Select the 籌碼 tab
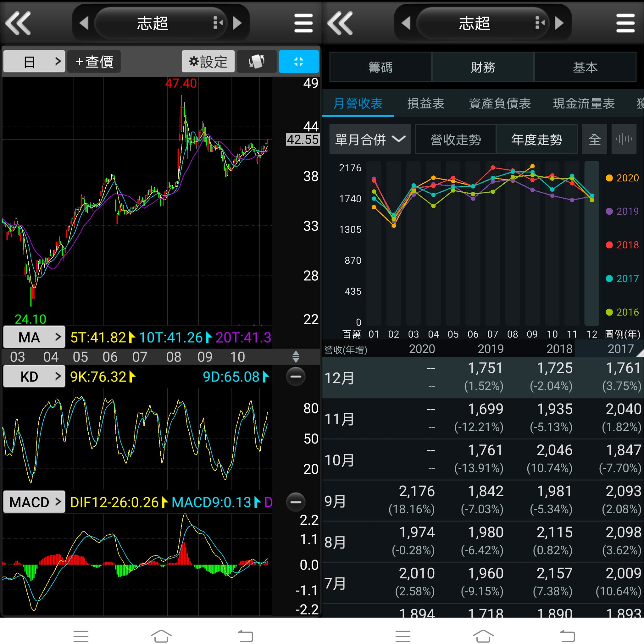 pos(380,67)
